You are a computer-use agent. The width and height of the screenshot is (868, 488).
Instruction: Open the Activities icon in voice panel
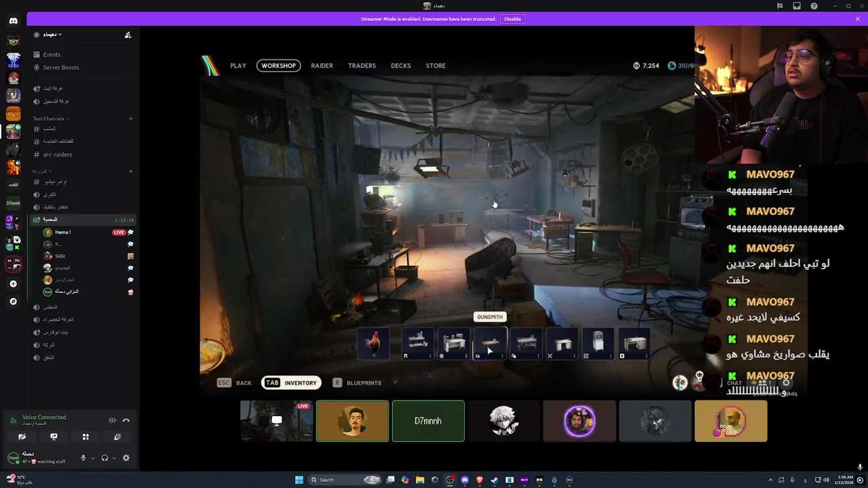tap(85, 437)
